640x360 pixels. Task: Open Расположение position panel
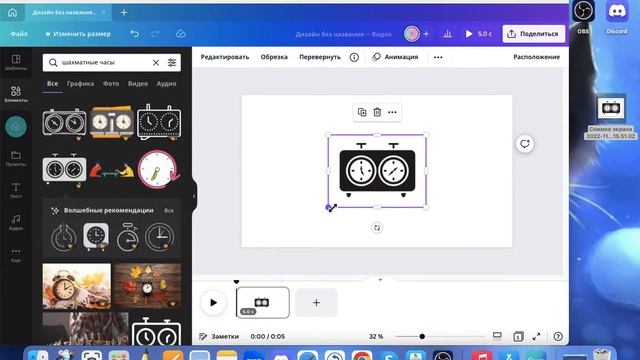[x=536, y=57]
